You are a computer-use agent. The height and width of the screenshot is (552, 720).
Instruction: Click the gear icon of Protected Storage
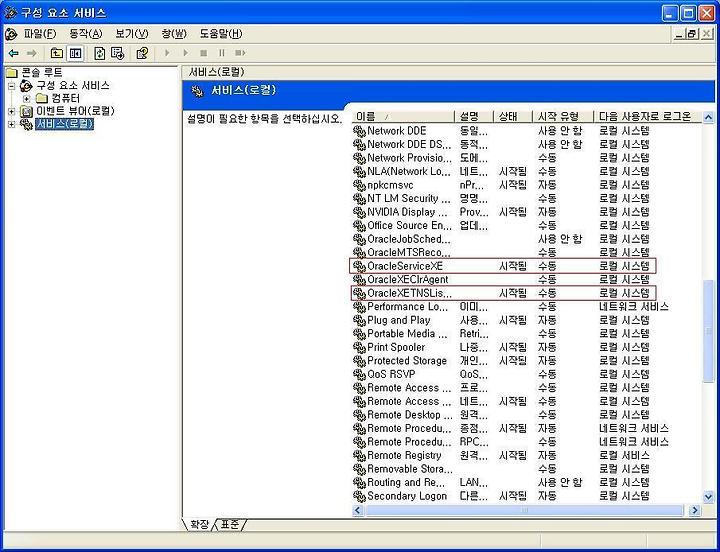[x=359, y=361]
